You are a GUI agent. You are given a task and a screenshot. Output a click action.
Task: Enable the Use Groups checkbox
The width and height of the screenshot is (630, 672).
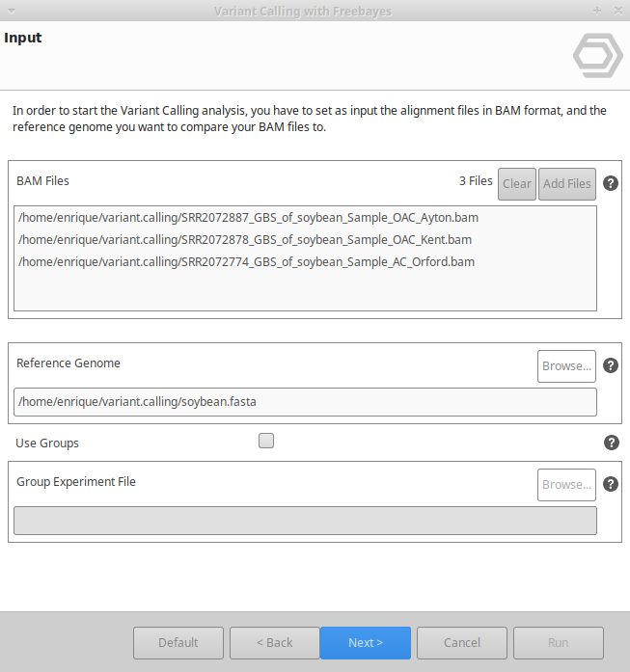pos(266,442)
